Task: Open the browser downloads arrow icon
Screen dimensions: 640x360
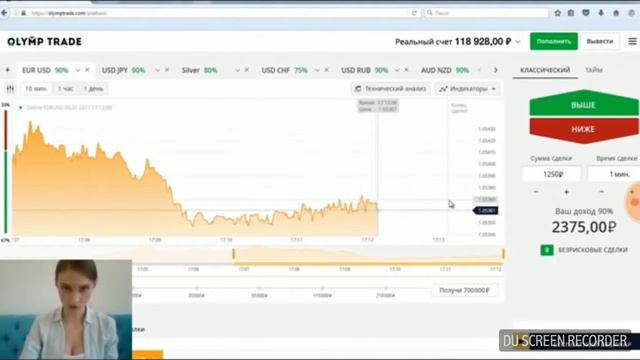Action: tap(601, 13)
